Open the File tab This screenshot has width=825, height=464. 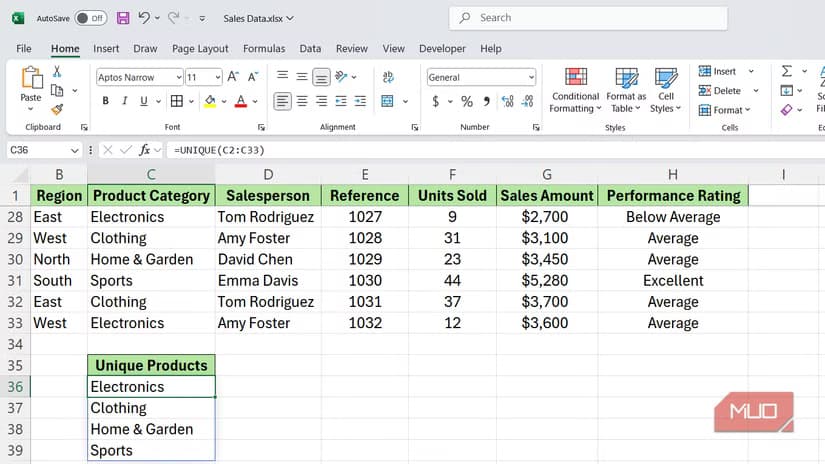24,48
